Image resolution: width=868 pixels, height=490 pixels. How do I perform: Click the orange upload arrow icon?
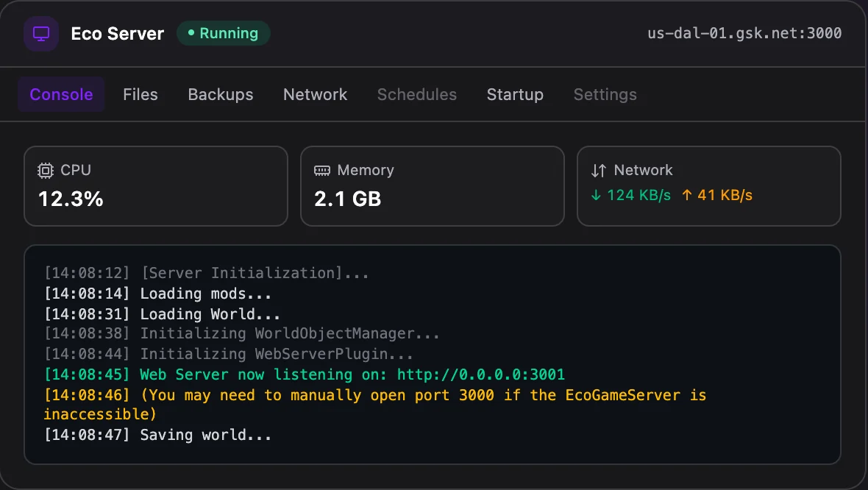pos(686,195)
